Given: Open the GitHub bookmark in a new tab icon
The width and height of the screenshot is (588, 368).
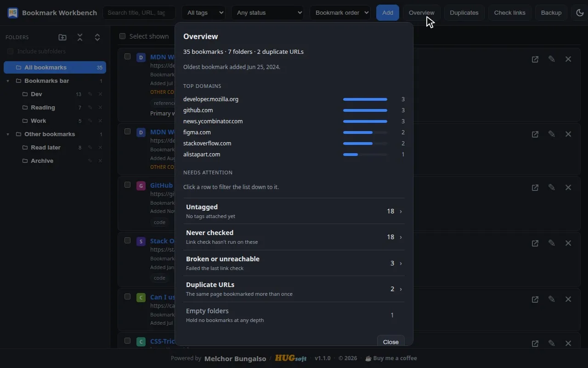Looking at the screenshot, I should (535, 188).
